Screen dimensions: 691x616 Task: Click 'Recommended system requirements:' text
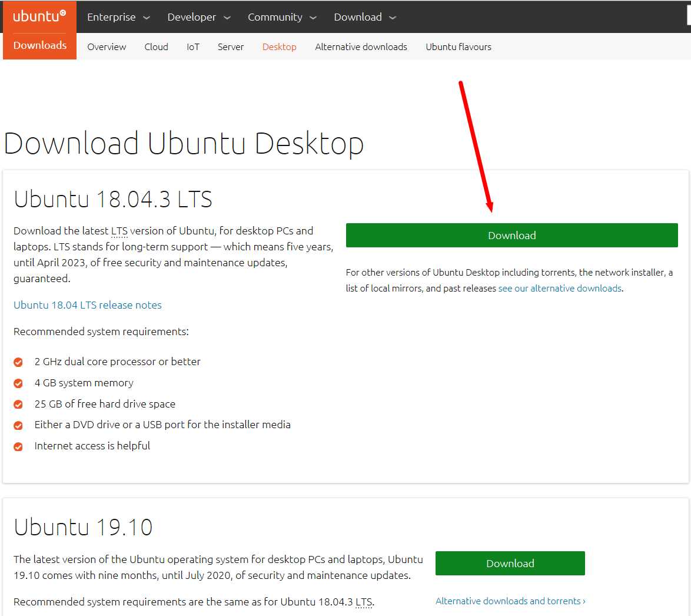click(x=101, y=331)
